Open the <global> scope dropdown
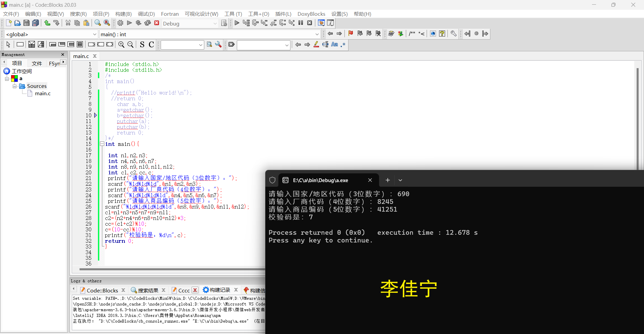This screenshot has height=334, width=644. pyautogui.click(x=51, y=34)
